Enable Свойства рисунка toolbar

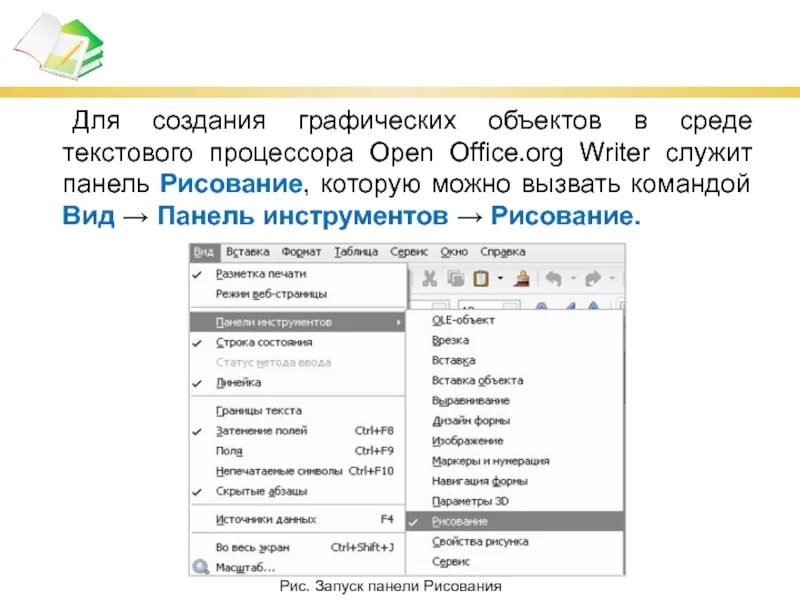click(515, 542)
